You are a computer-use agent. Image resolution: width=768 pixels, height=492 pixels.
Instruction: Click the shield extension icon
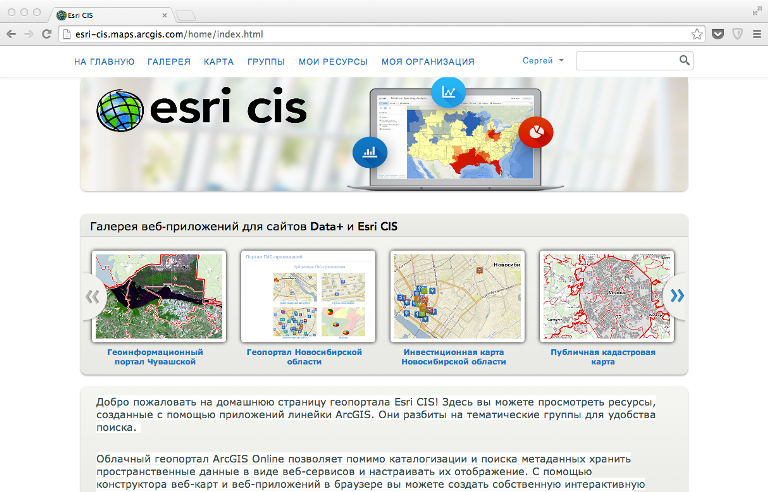pyautogui.click(x=737, y=34)
